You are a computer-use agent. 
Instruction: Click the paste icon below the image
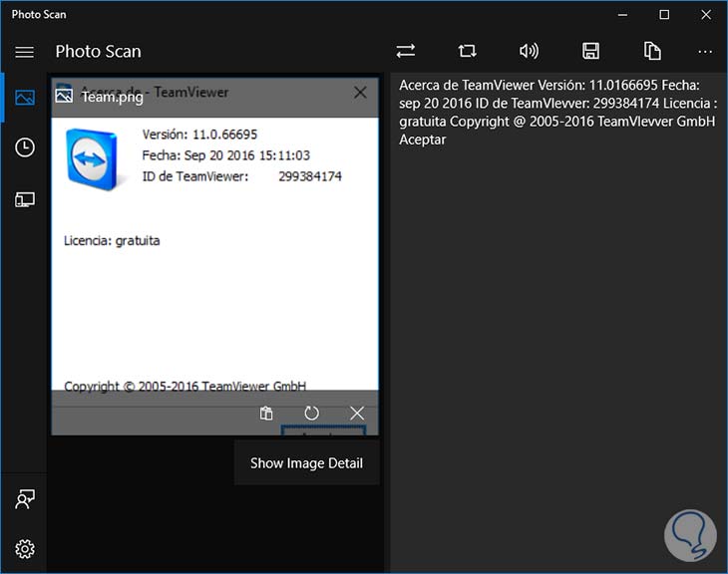pyautogui.click(x=266, y=413)
